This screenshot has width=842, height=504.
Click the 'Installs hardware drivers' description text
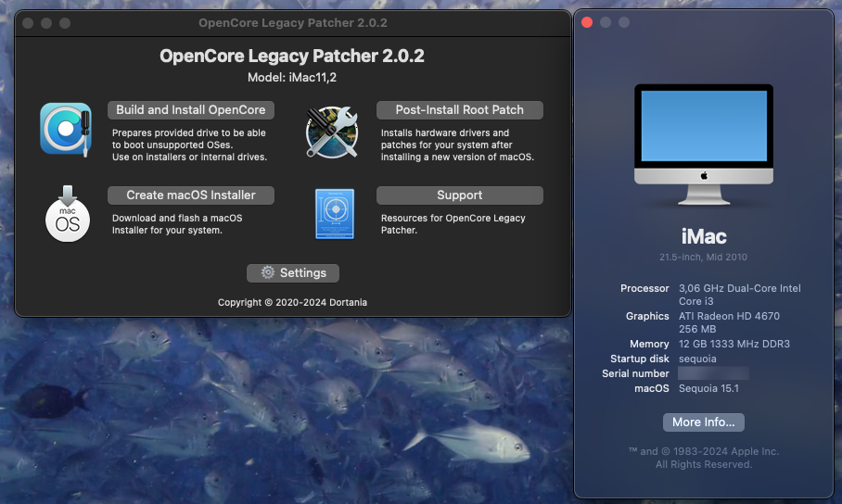pos(457,145)
